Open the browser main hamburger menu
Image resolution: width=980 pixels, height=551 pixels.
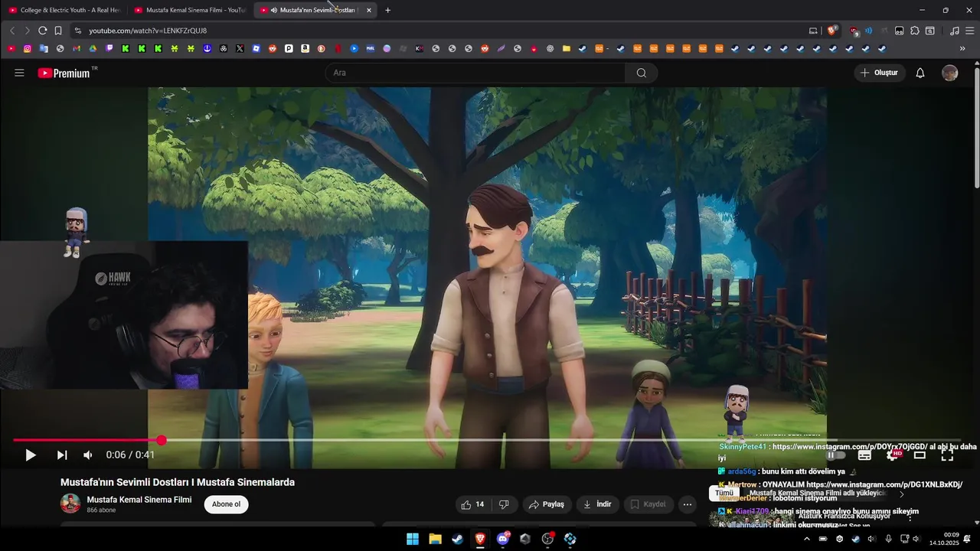coord(970,31)
